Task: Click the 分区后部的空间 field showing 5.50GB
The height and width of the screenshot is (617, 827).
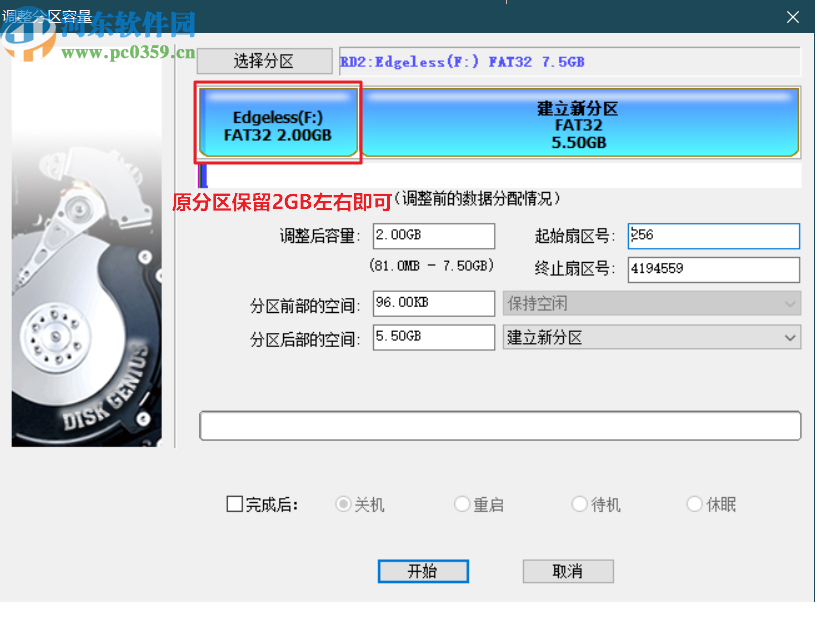Action: [434, 337]
